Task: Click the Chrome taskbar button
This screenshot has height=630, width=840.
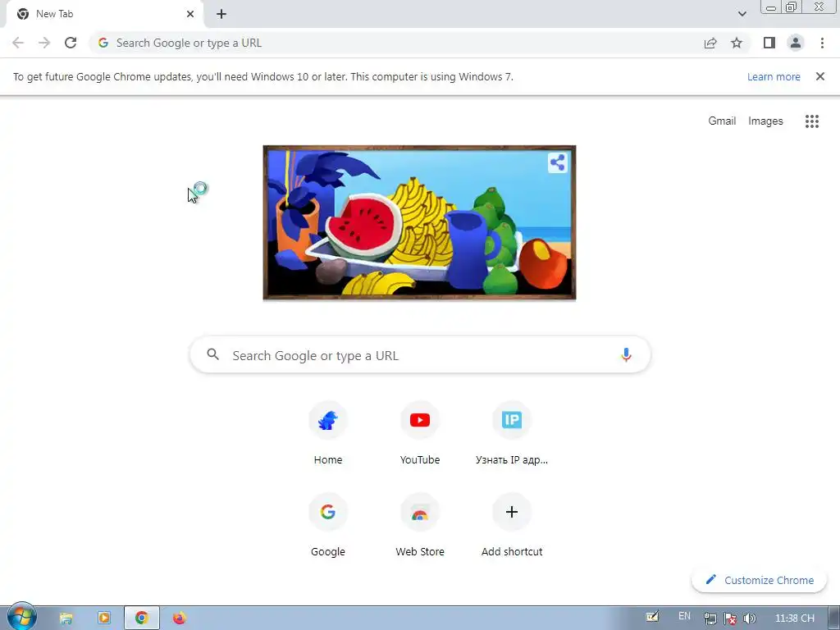Action: click(141, 619)
